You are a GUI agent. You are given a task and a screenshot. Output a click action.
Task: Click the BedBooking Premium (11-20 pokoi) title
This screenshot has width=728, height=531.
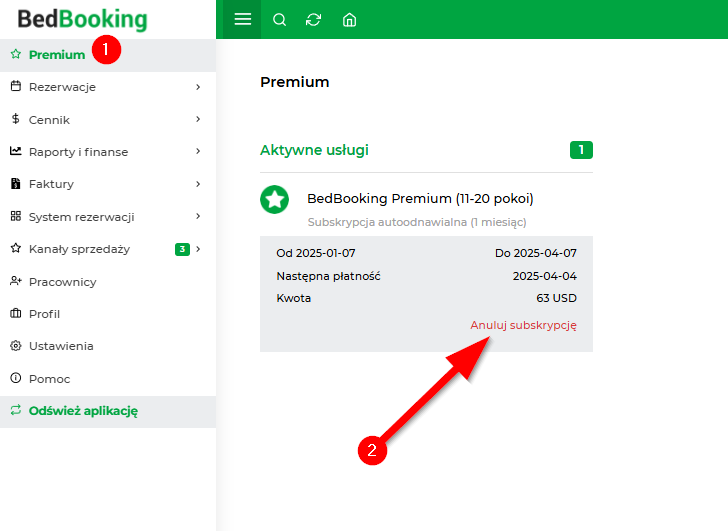(x=420, y=199)
